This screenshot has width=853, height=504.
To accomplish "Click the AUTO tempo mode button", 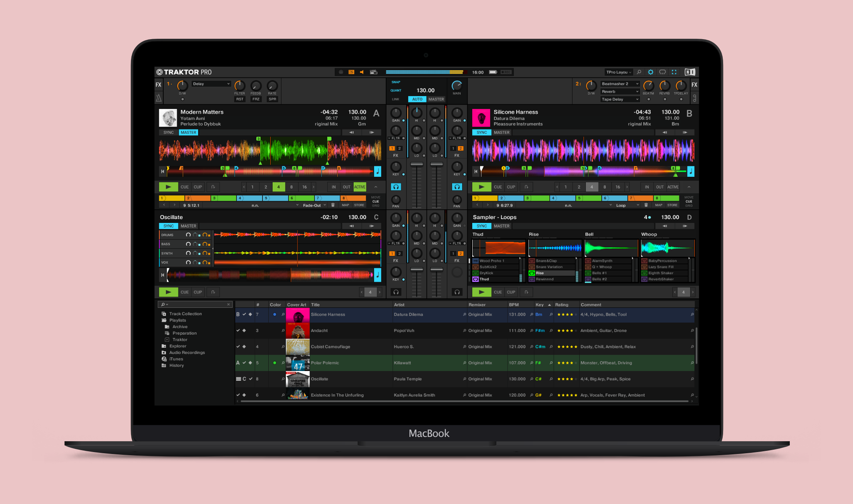I will 417,99.
